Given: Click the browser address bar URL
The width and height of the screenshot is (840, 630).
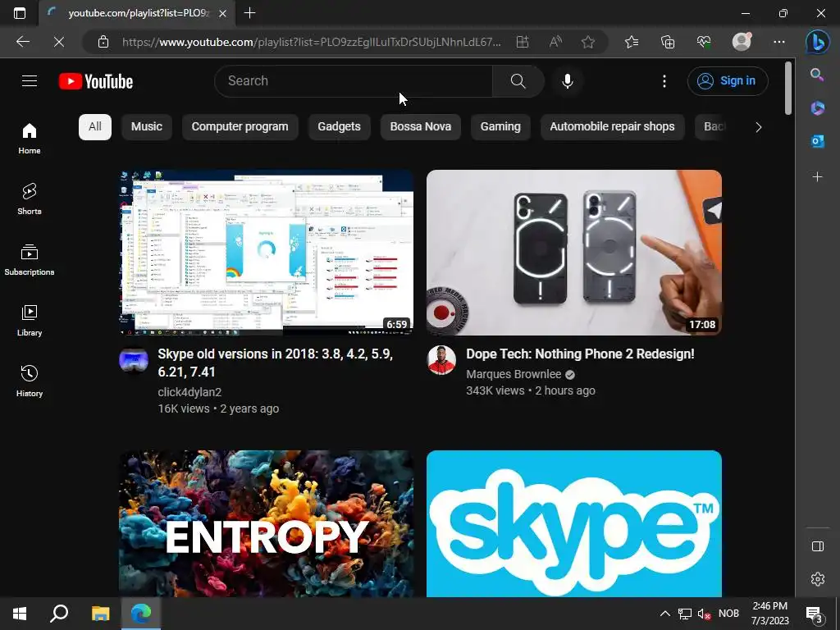Looking at the screenshot, I should 311,42.
